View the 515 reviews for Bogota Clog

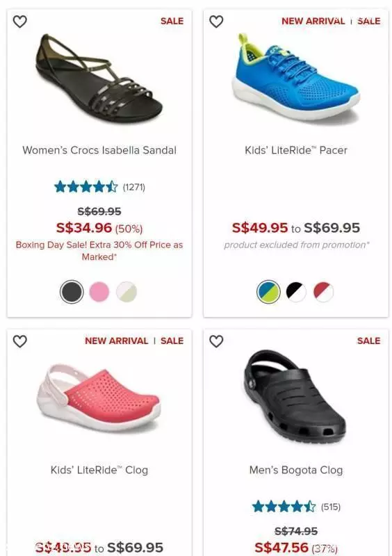(296, 507)
